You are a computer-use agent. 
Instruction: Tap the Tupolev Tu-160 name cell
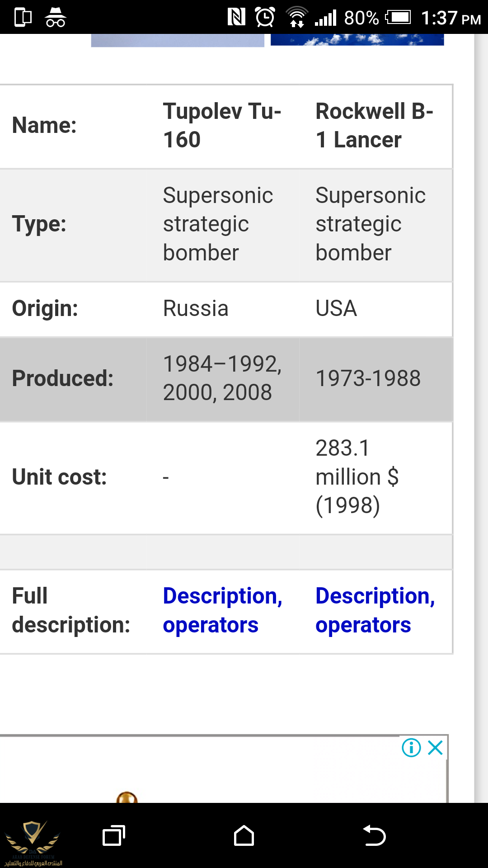click(x=222, y=125)
